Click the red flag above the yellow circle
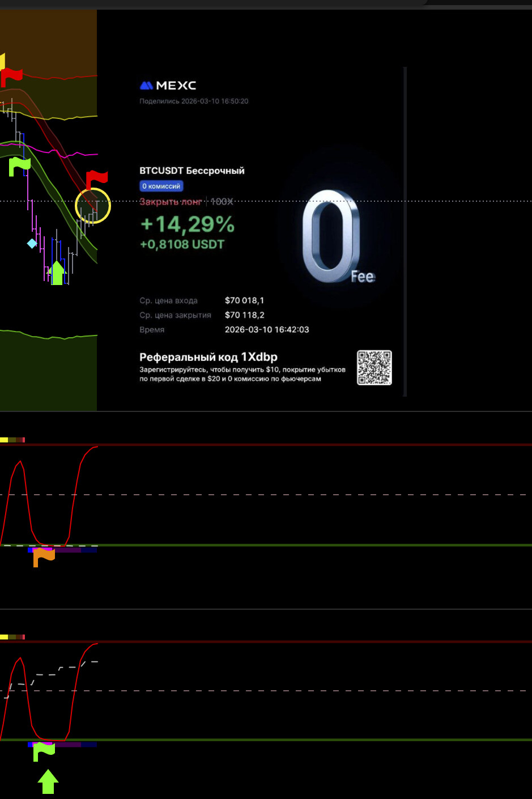 coord(96,179)
